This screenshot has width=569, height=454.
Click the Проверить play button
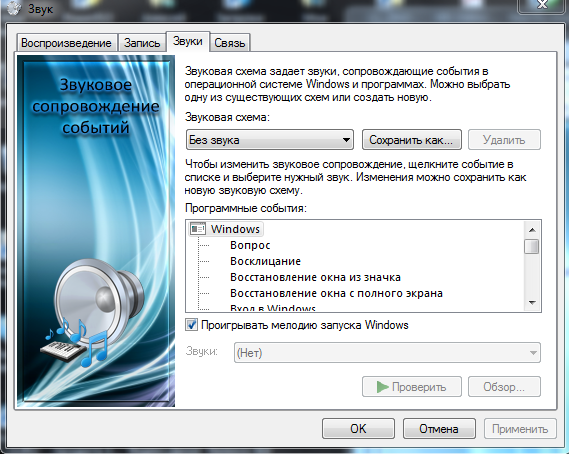coord(412,387)
